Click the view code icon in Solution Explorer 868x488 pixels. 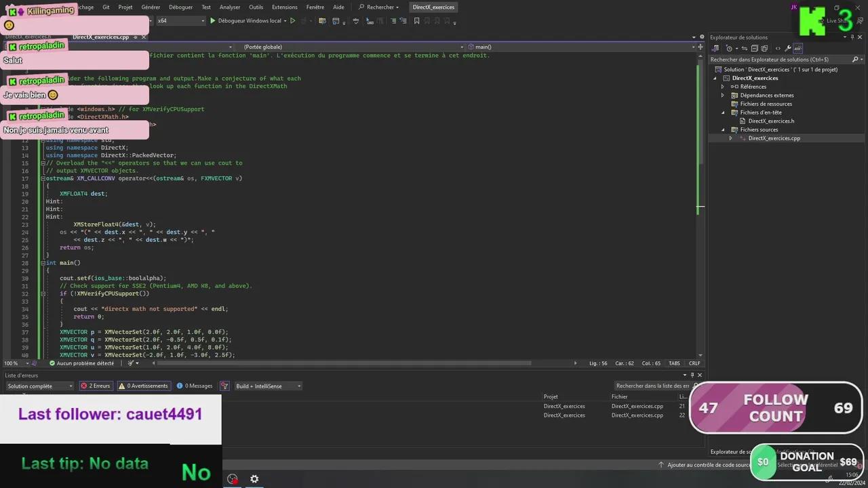(x=777, y=48)
